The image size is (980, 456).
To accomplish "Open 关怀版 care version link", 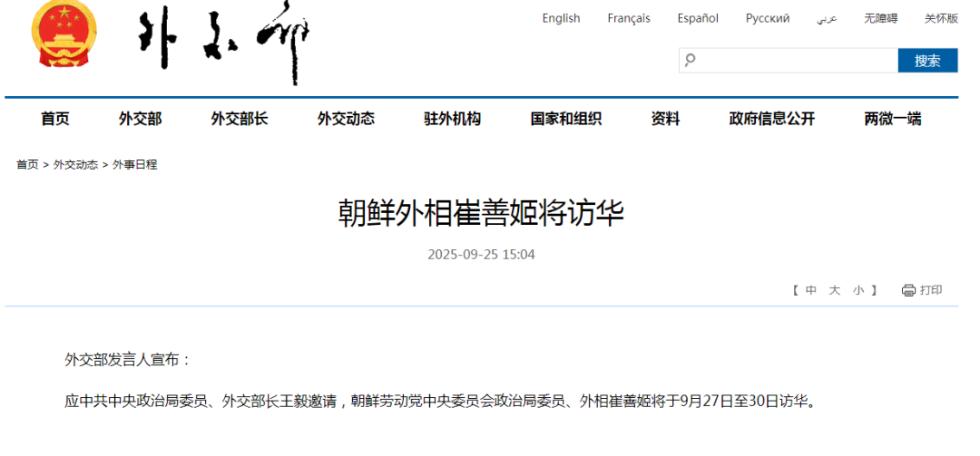I will pos(941,19).
